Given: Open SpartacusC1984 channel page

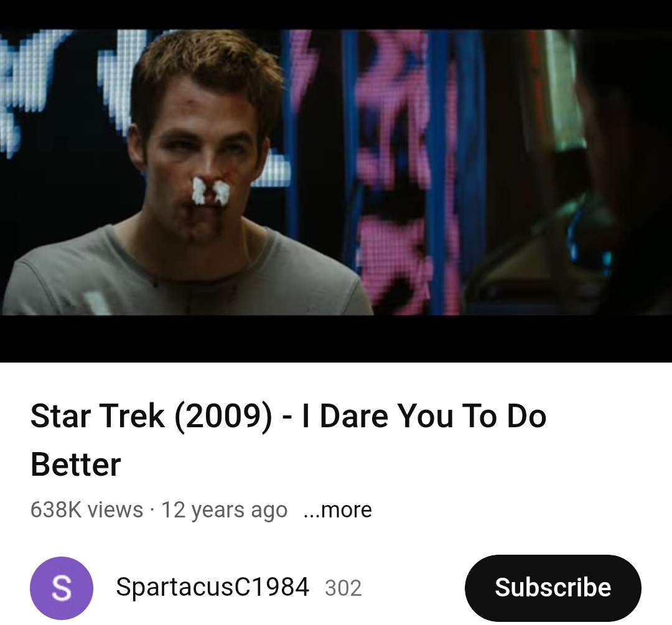Looking at the screenshot, I should point(212,587).
